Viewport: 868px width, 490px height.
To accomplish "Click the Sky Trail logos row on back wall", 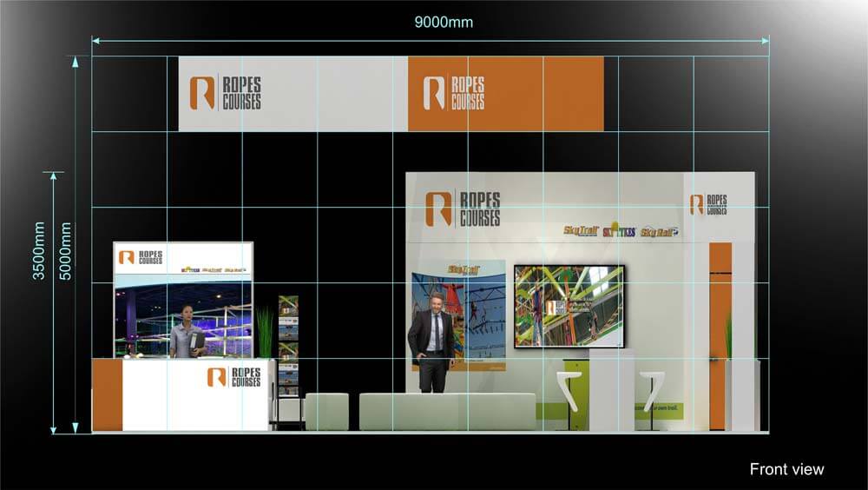I will [x=621, y=231].
